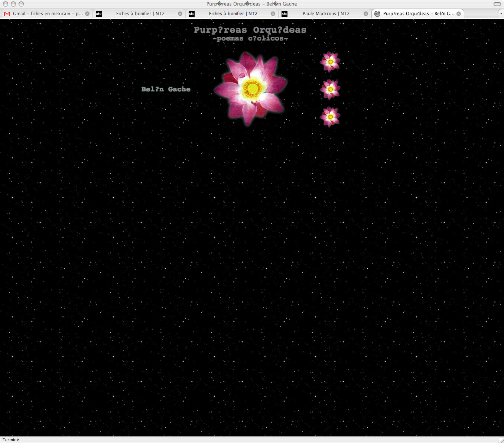Screen dimensions: 504x443
Task: Grab the window resize grip corner
Action: click(501, 440)
